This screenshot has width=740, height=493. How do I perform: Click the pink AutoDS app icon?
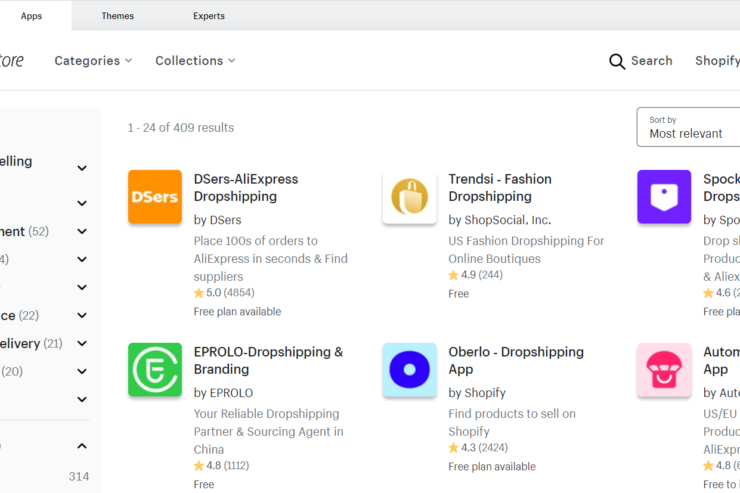[664, 370]
